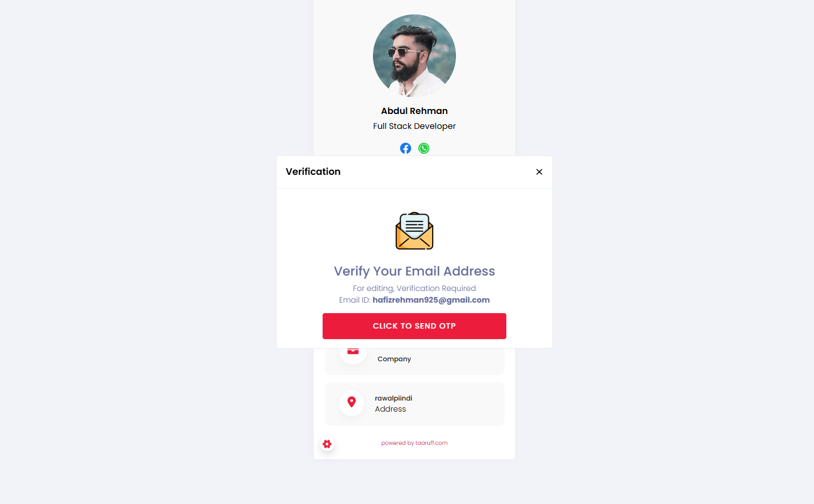Open the WhatsApp chat icon
This screenshot has height=504, width=814.
(424, 148)
